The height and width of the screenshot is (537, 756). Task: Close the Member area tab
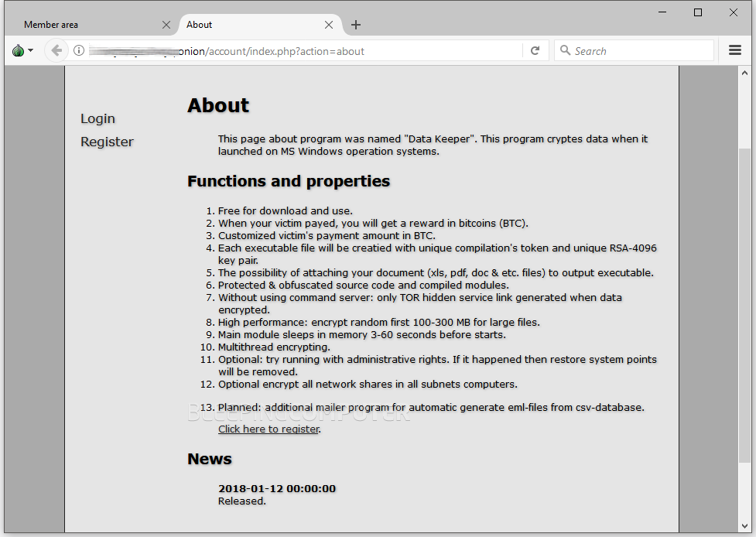[166, 25]
